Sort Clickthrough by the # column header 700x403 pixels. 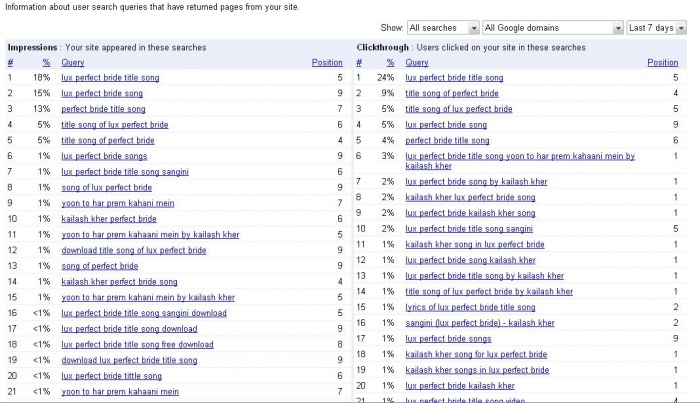coord(359,62)
